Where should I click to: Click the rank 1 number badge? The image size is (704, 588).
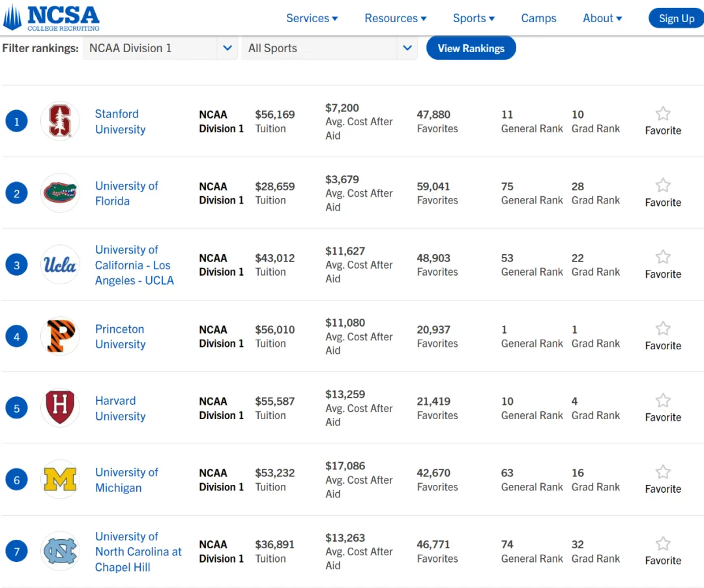point(16,121)
